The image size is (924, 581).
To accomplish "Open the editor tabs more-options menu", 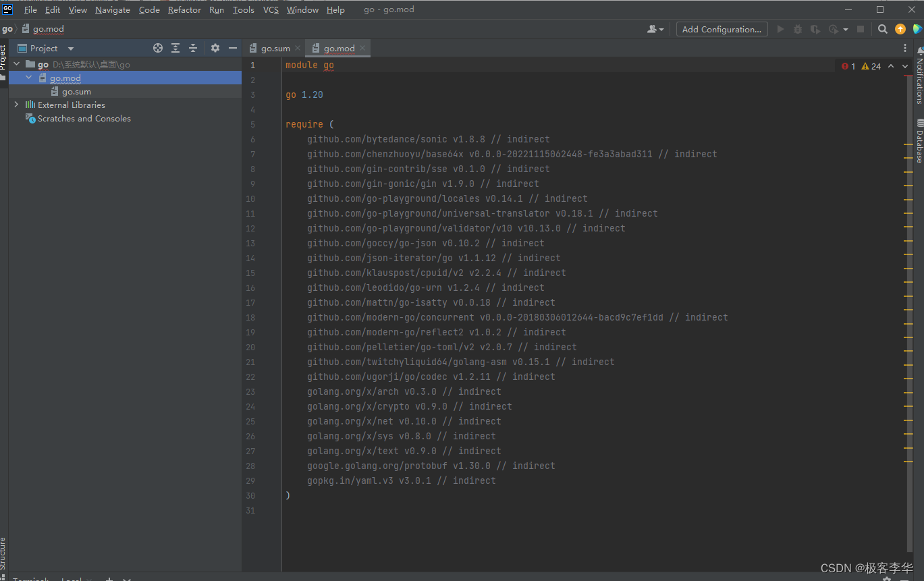I will click(905, 48).
